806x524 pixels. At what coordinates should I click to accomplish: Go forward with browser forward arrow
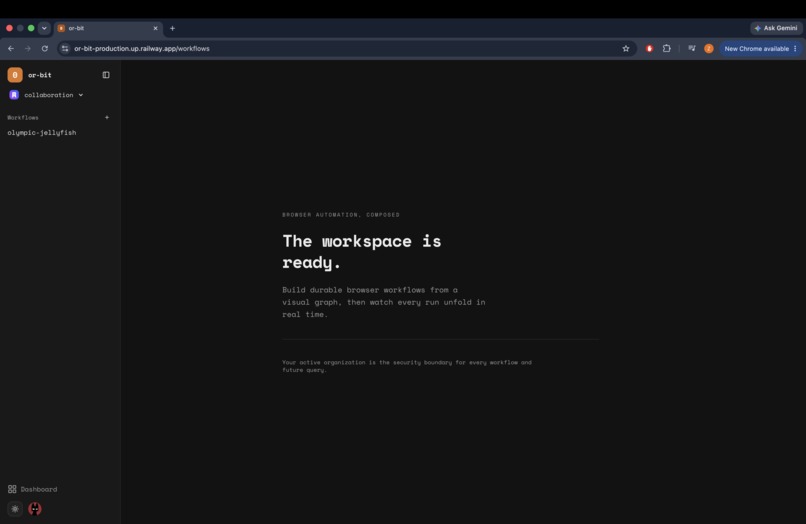click(28, 48)
